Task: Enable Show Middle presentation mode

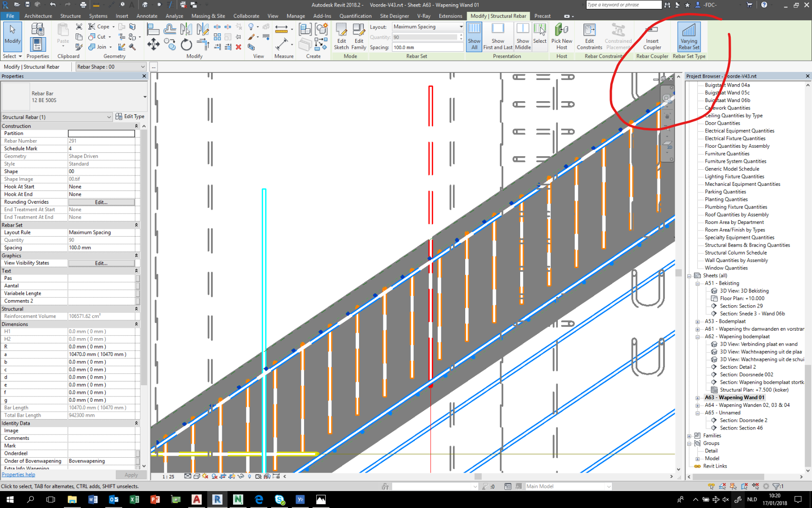Action: click(523, 37)
